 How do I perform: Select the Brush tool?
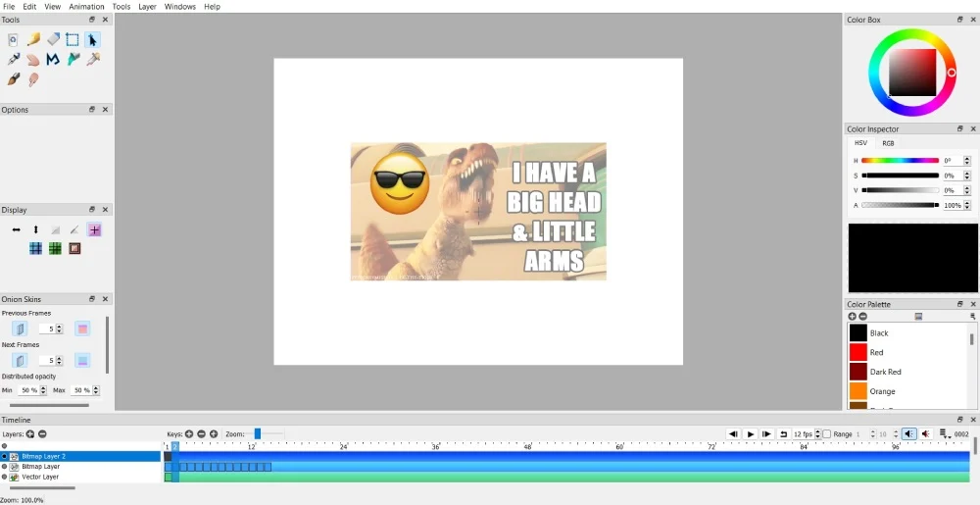click(x=13, y=79)
